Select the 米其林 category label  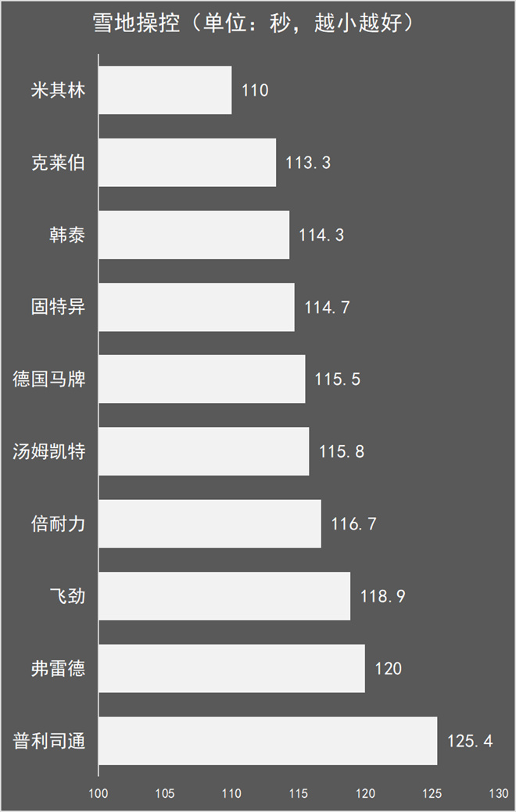tap(58, 90)
